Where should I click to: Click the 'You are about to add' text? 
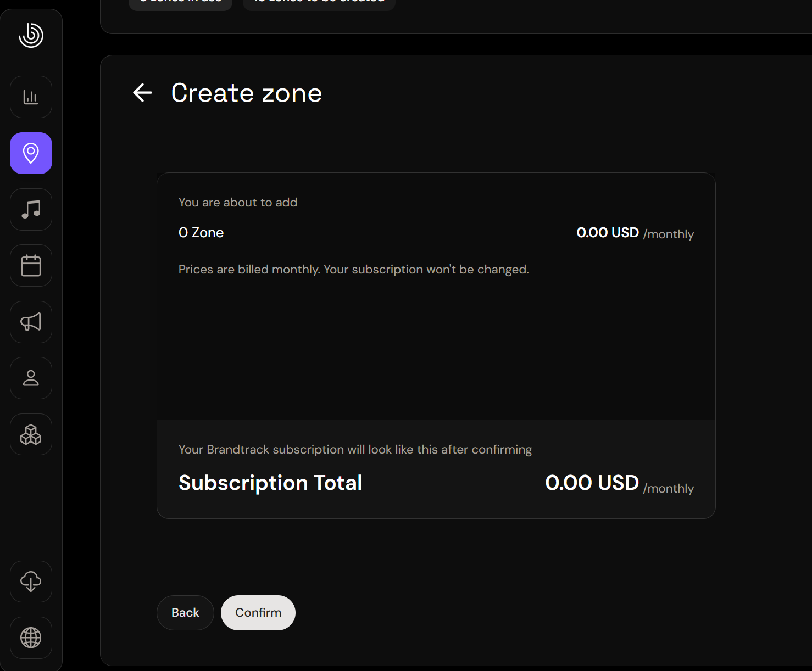238,202
